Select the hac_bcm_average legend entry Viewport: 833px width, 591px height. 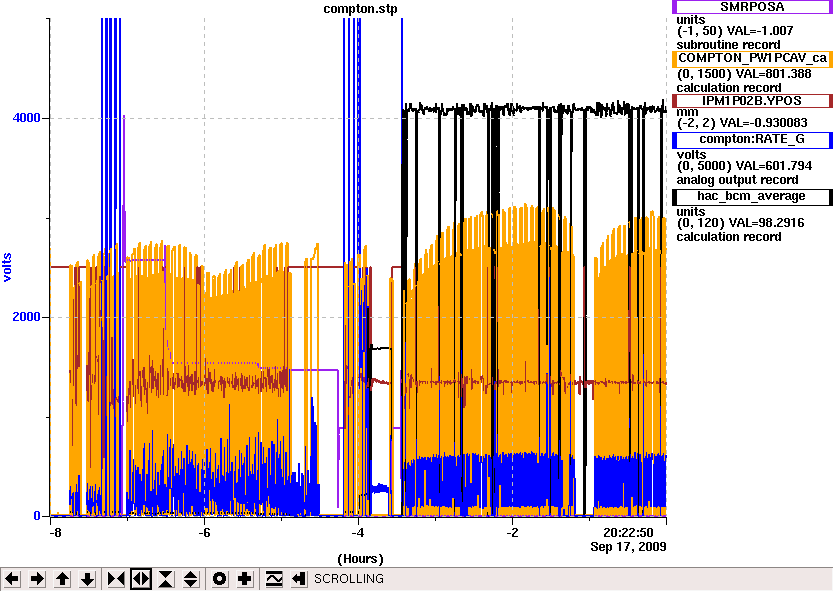(752, 197)
